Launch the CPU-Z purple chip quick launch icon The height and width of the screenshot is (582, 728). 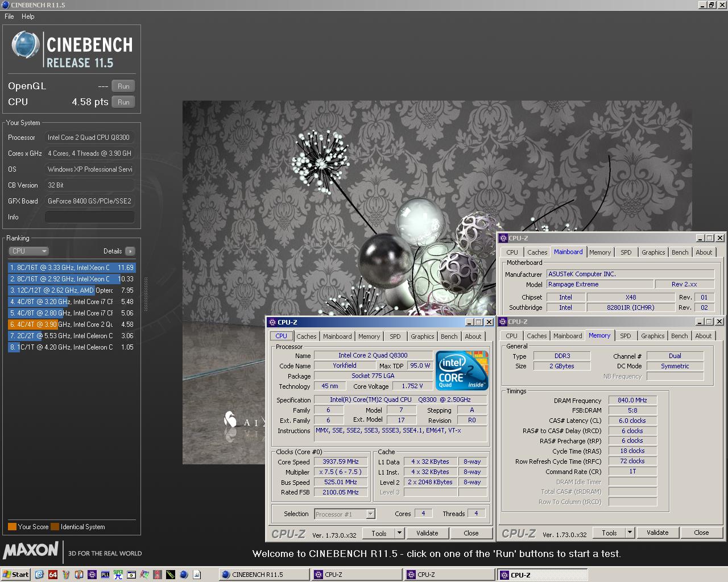click(x=92, y=575)
